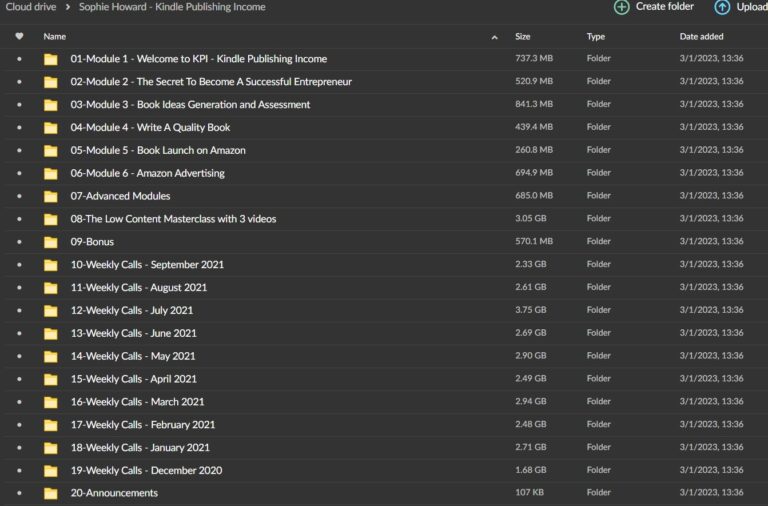The height and width of the screenshot is (506, 768).
Task: Toggle favorite dot for 07-Advanced Modules row
Action: pyautogui.click(x=19, y=196)
